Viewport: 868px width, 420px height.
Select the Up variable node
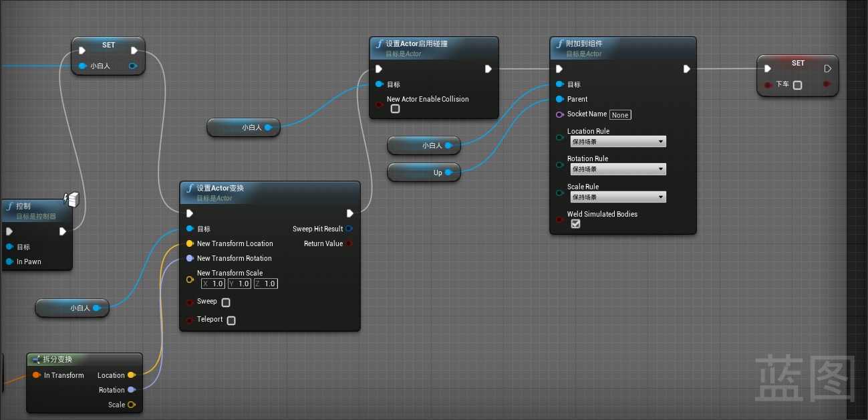(x=424, y=173)
